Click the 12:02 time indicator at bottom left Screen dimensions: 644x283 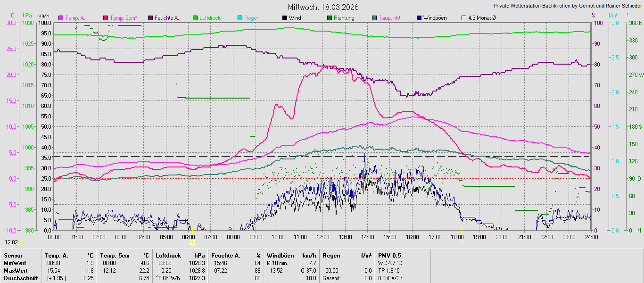click(11, 242)
